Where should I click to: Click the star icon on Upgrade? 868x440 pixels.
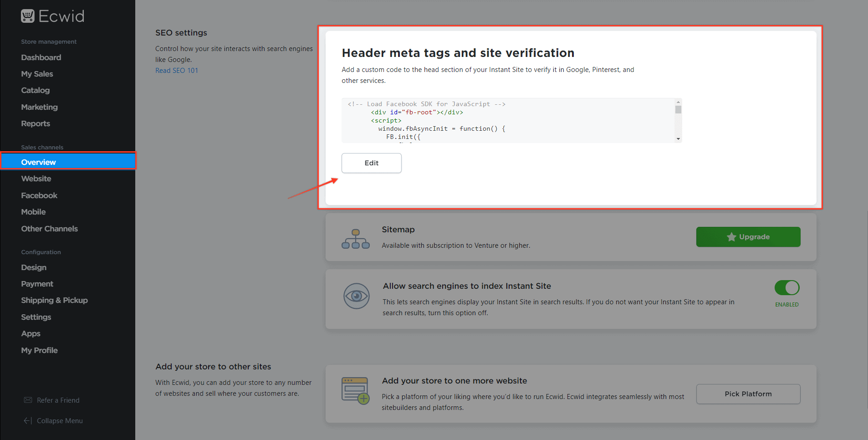(x=731, y=237)
